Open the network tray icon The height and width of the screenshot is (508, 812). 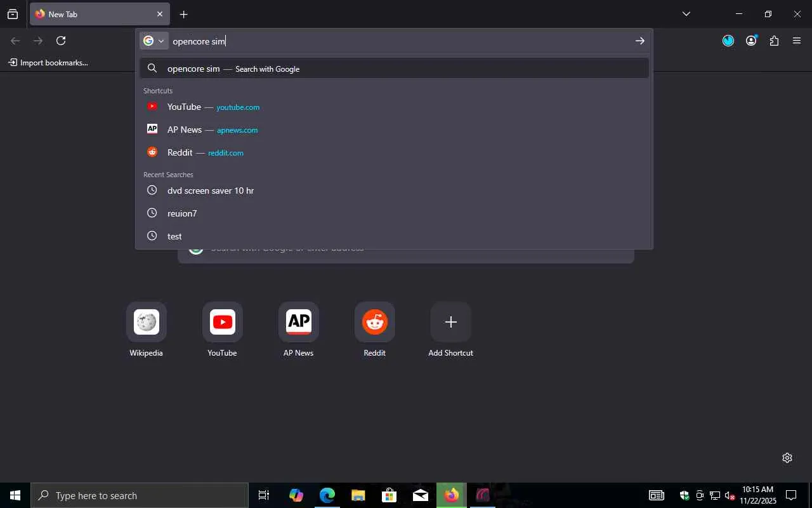[715, 495]
